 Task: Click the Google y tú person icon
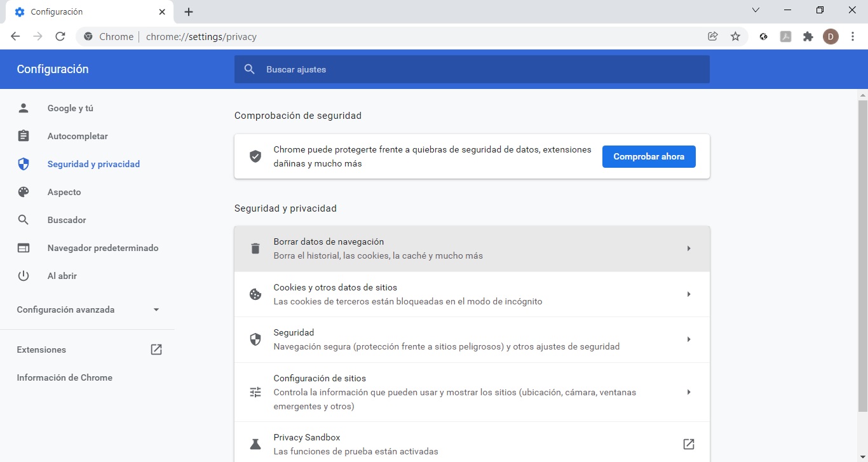click(24, 108)
